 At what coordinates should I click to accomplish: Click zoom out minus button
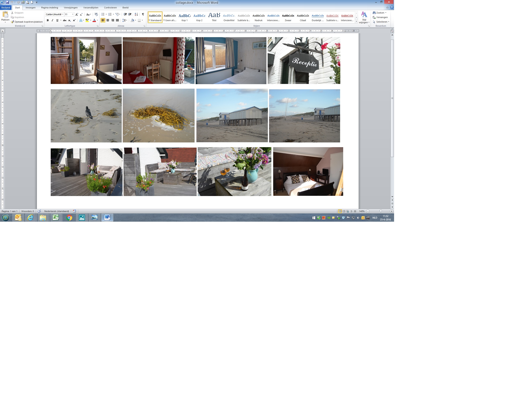(368, 211)
